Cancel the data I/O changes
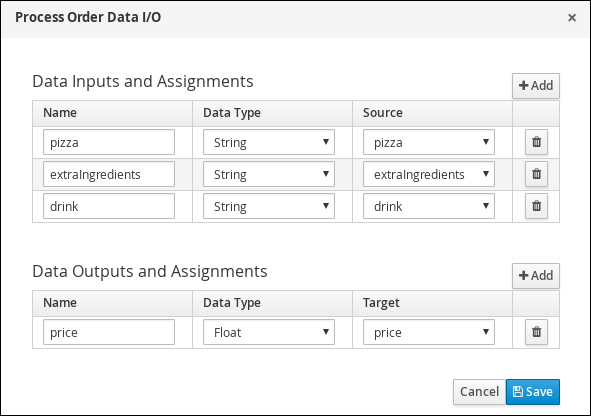This screenshot has width=591, height=416. click(479, 392)
